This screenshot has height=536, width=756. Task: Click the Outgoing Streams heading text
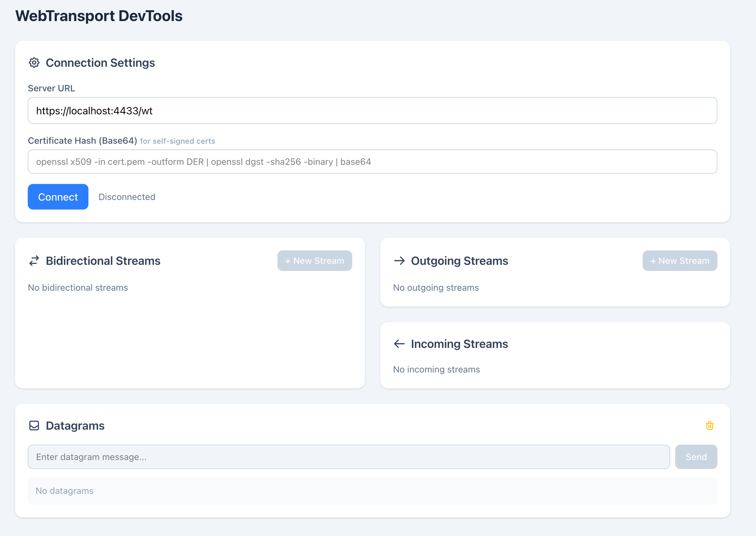pyautogui.click(x=459, y=261)
